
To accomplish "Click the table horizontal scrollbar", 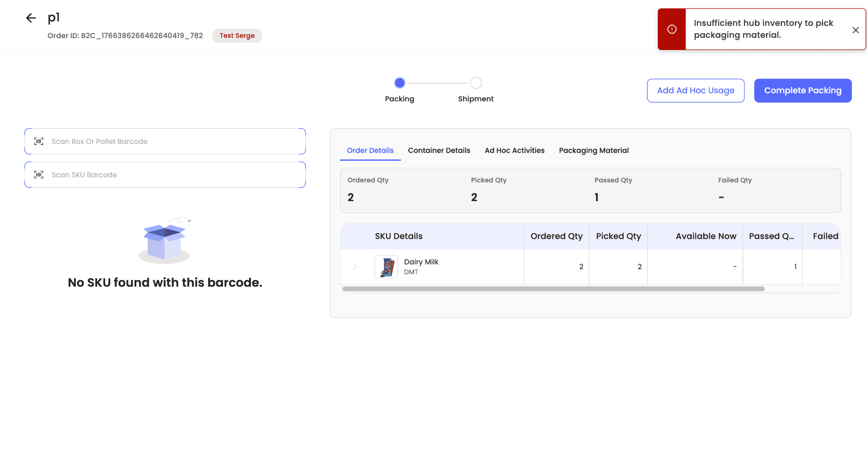I will tap(553, 289).
